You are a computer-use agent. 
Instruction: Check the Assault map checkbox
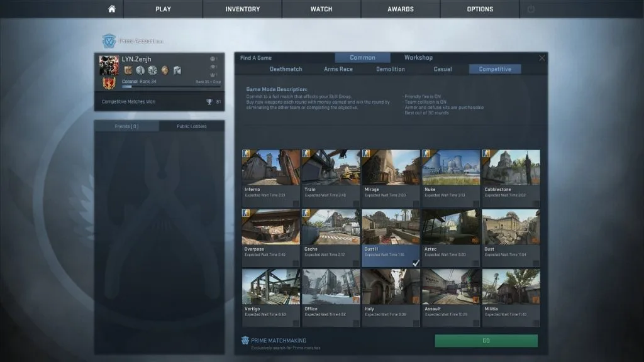click(475, 323)
